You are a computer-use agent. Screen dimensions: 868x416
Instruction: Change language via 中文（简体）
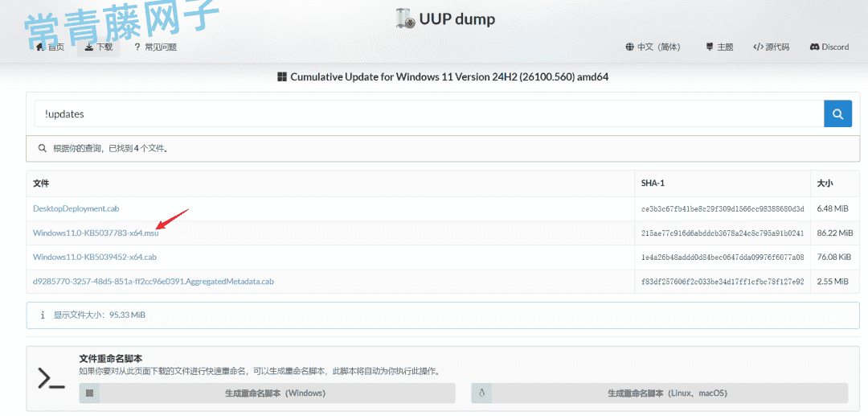(653, 47)
